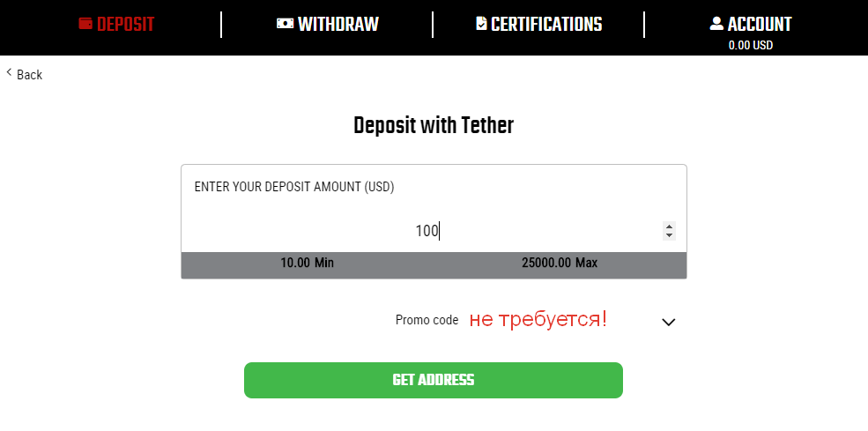Click the Promo code label
Image resolution: width=868 pixels, height=431 pixels.
tap(427, 320)
